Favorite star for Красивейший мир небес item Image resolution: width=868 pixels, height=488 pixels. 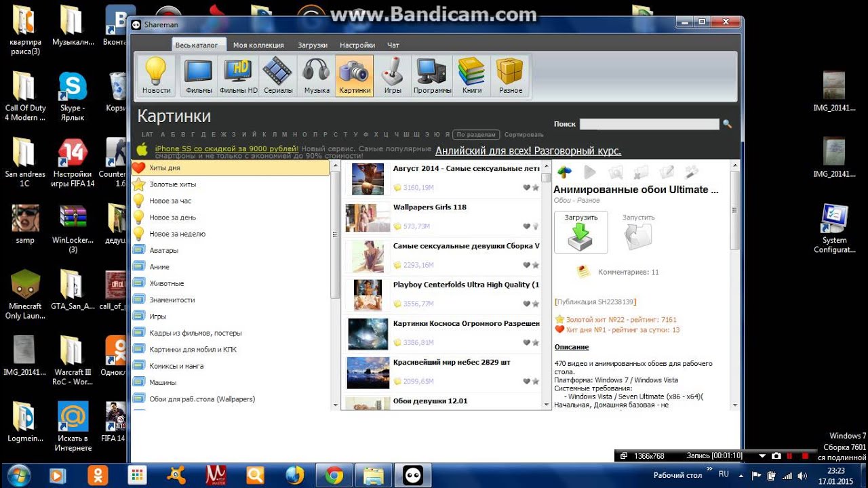(536, 382)
